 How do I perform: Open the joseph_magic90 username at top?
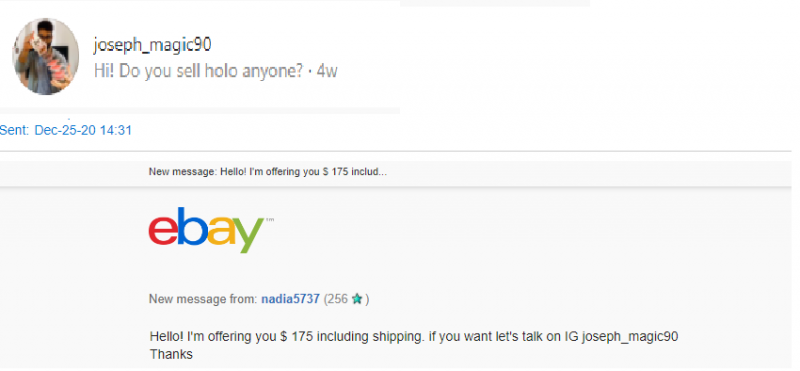tap(152, 45)
